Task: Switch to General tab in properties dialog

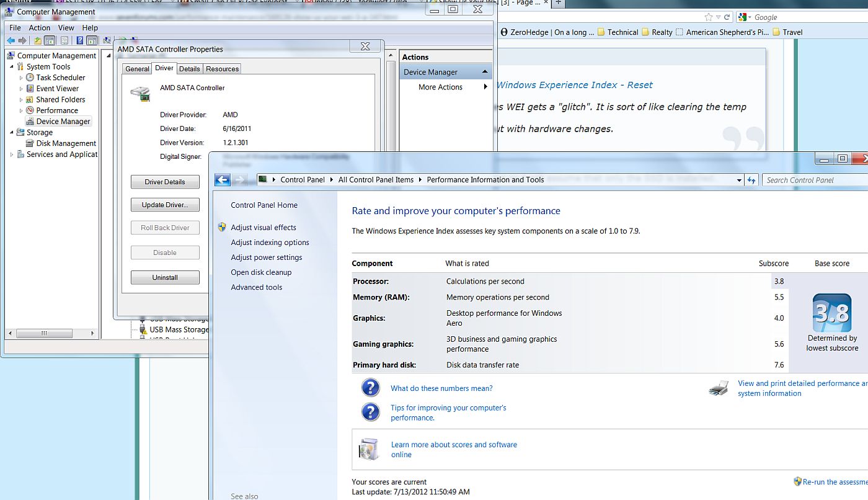Action: (x=137, y=69)
